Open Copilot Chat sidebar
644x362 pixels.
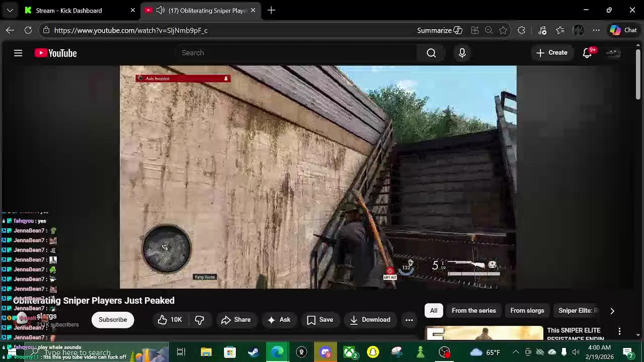(x=623, y=30)
